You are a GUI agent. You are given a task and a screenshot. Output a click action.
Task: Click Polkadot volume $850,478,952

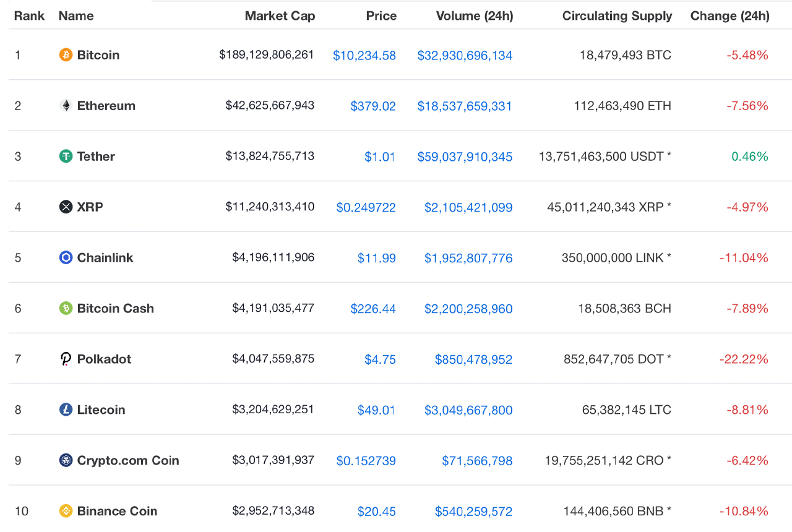tap(474, 360)
